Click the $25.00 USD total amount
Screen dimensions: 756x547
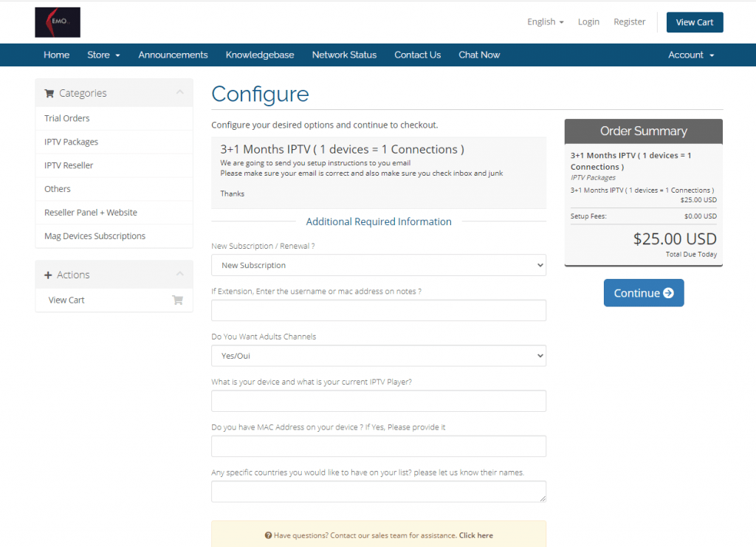(675, 239)
